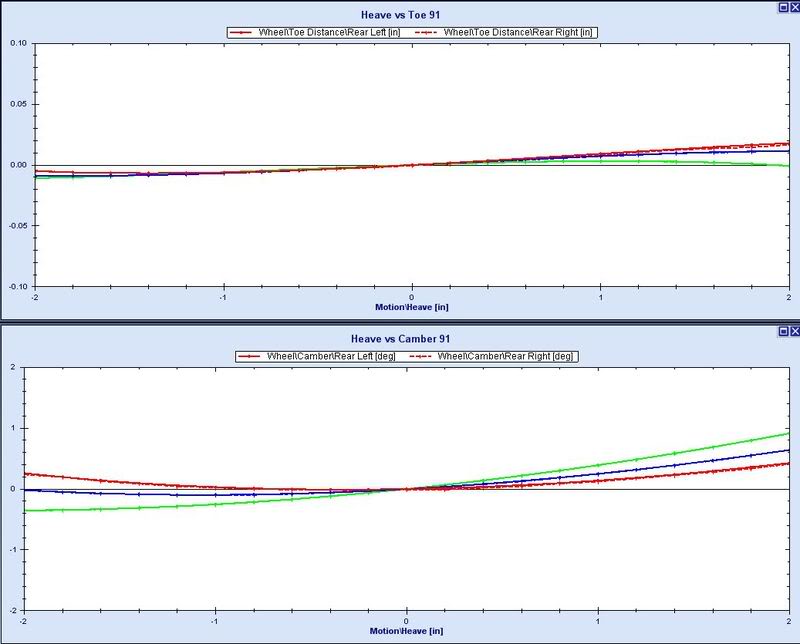Close the Heave vs Camber 91 chart
Viewport: 800px width, 644px height.
pos(795,332)
